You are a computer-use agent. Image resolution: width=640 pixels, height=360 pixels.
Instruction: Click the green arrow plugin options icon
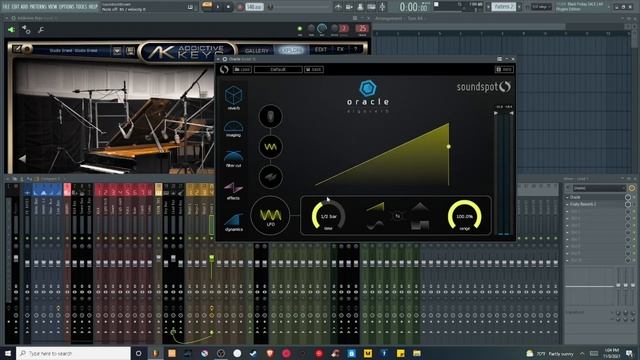click(x=11, y=30)
